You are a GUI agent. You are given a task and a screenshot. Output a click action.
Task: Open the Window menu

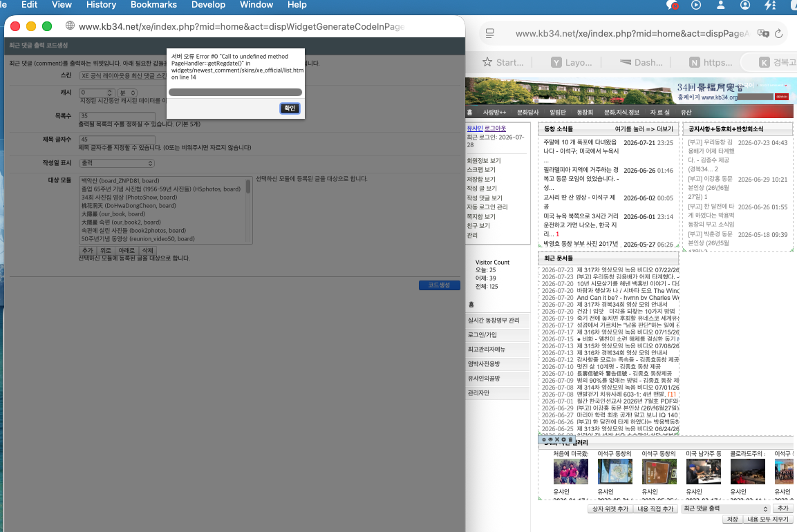(x=256, y=5)
